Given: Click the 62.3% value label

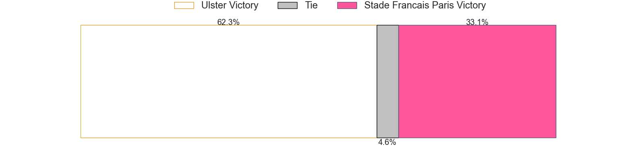Looking at the screenshot, I should click(228, 23).
